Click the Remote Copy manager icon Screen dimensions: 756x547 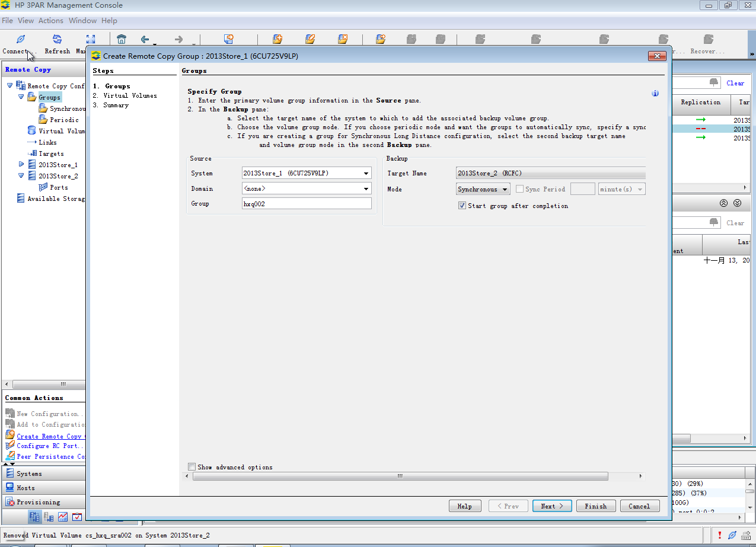[35, 517]
